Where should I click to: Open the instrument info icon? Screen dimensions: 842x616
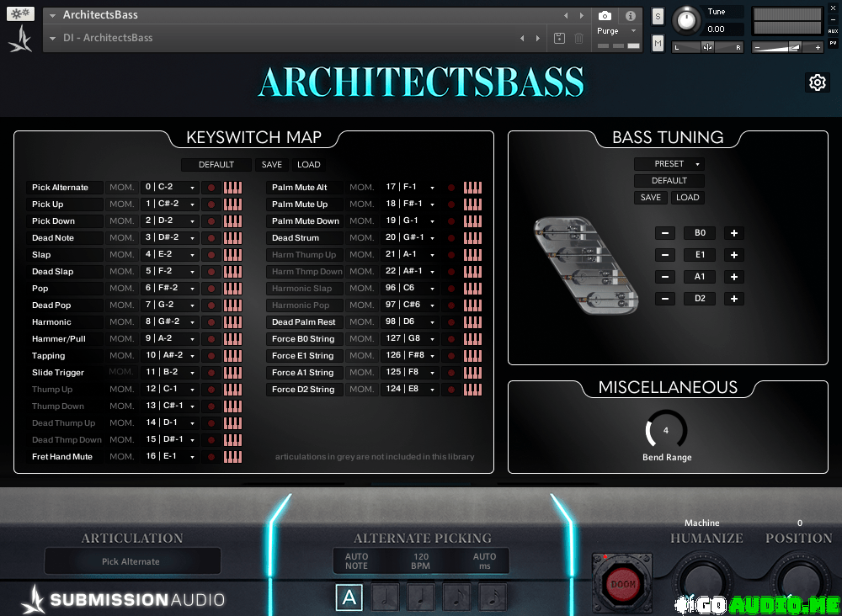point(631,15)
